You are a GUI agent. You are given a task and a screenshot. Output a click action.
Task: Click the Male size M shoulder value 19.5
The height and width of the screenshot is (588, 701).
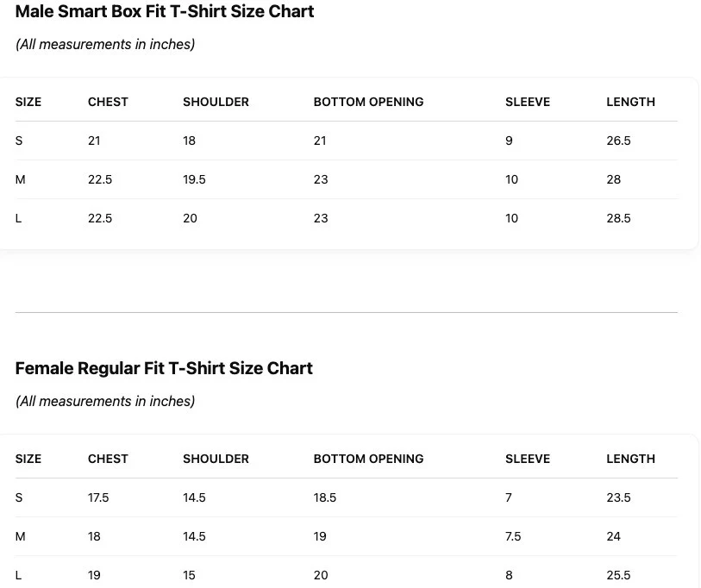(194, 179)
